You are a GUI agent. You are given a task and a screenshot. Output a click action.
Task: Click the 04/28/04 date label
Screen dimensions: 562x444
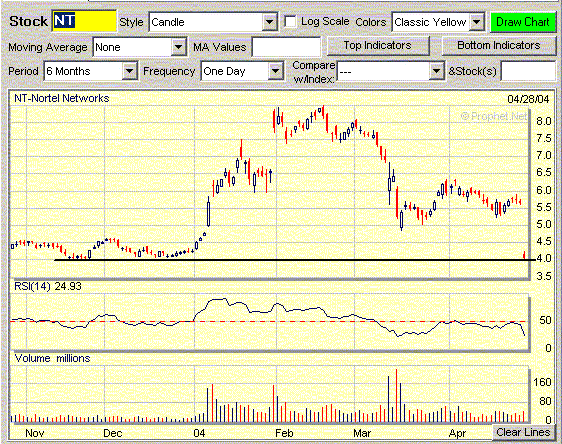click(x=528, y=99)
